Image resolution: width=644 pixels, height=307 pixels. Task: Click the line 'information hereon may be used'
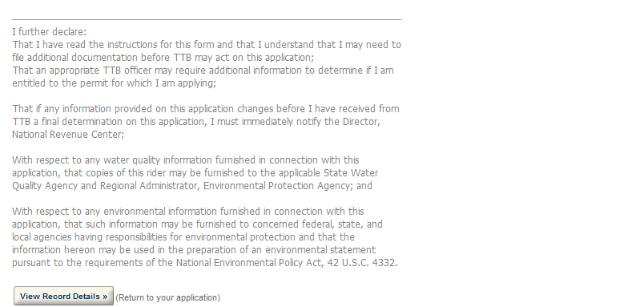pyautogui.click(x=194, y=250)
